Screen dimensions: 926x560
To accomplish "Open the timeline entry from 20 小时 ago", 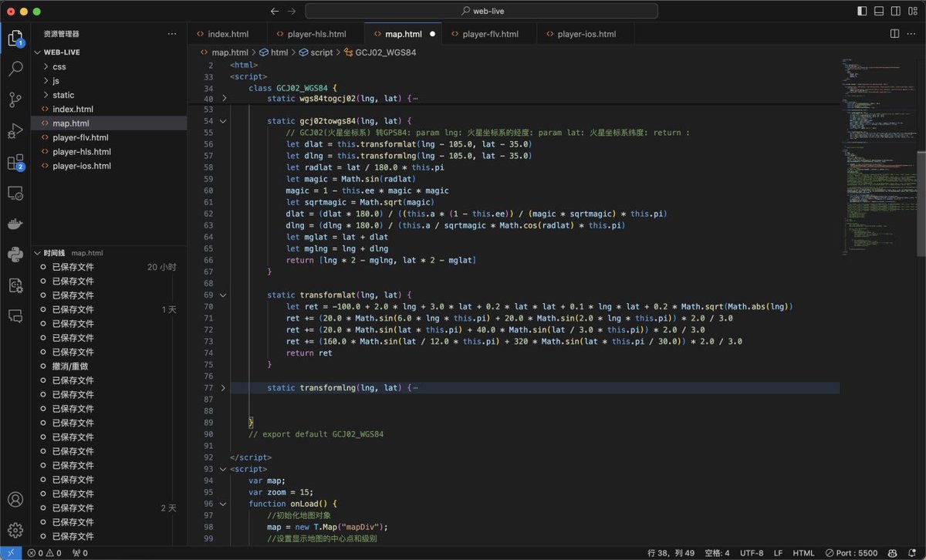I will pos(109,267).
